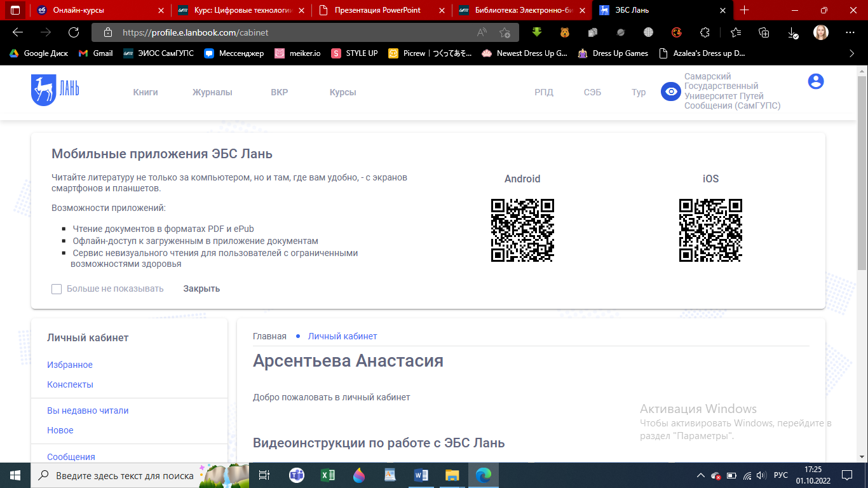Open the tab actions menu icon
This screenshot has width=868, height=488.
coord(15,10)
